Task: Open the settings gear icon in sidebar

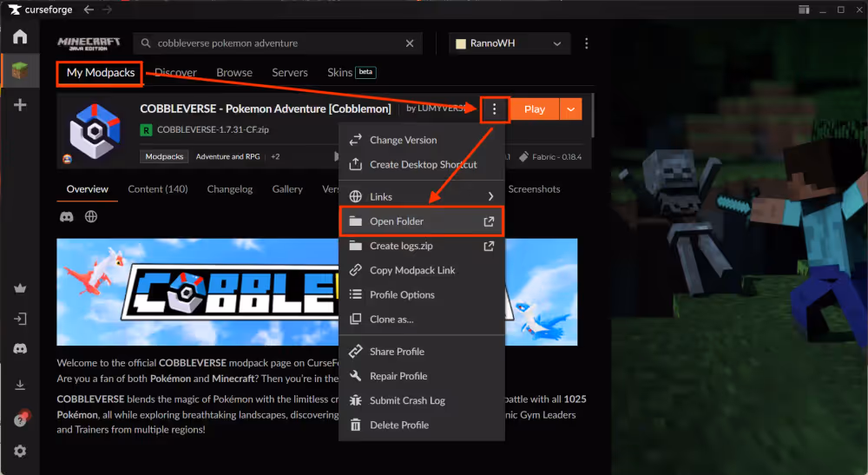Action: click(20, 452)
